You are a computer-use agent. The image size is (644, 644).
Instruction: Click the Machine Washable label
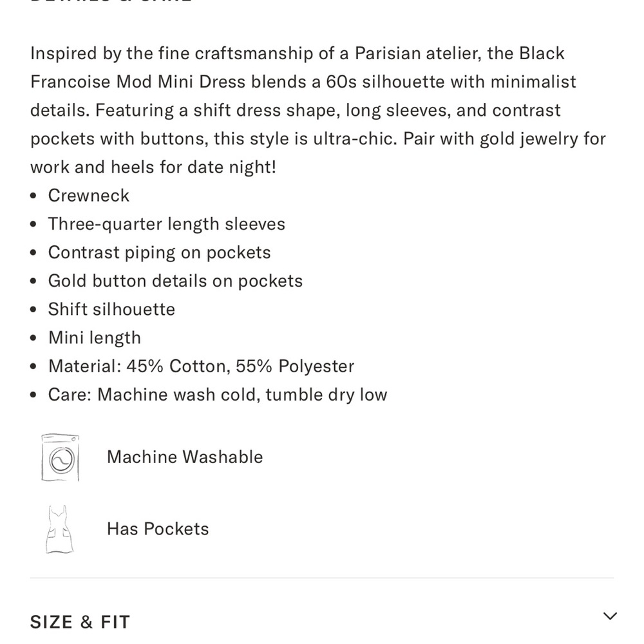click(185, 457)
